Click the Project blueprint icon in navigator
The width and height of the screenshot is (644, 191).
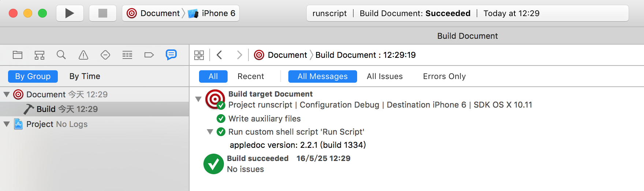click(18, 124)
